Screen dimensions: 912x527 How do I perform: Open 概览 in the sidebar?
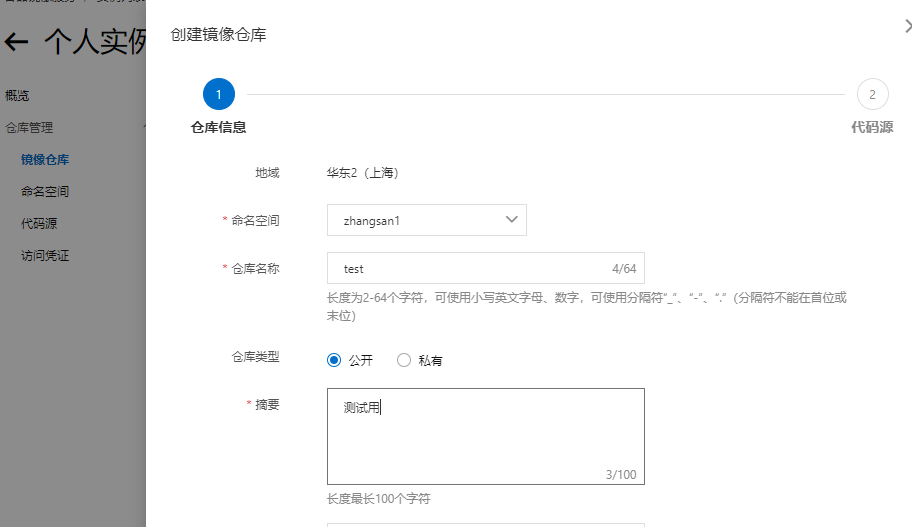(x=17, y=95)
